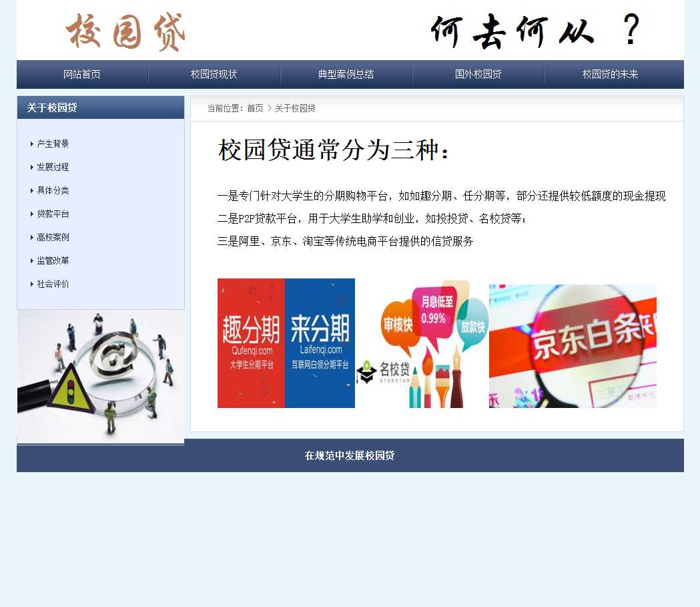700x607 pixels.
Task: Click the 首页 breadcrumb link
Action: point(255,108)
